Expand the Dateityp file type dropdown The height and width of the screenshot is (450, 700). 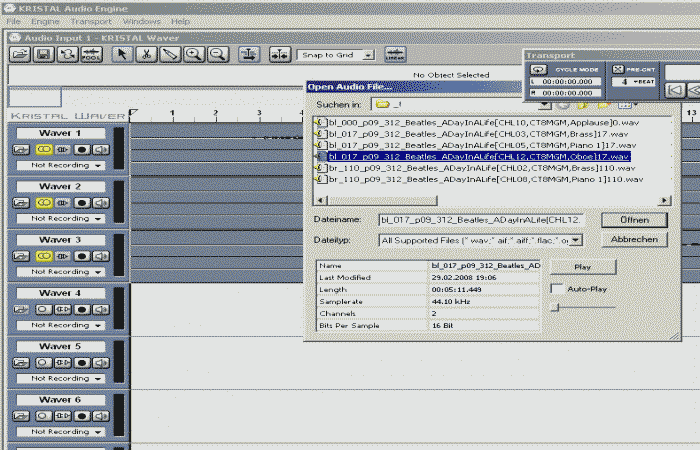pyautogui.click(x=577, y=241)
